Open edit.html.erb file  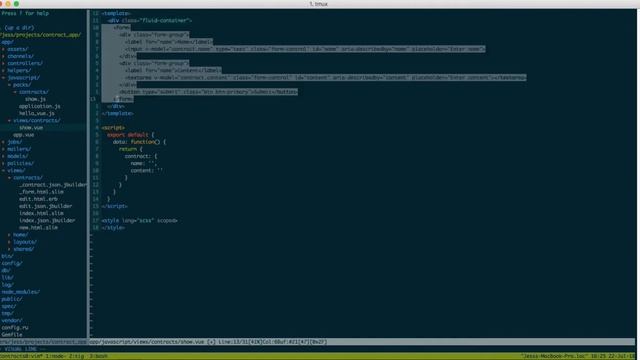[x=38, y=199]
